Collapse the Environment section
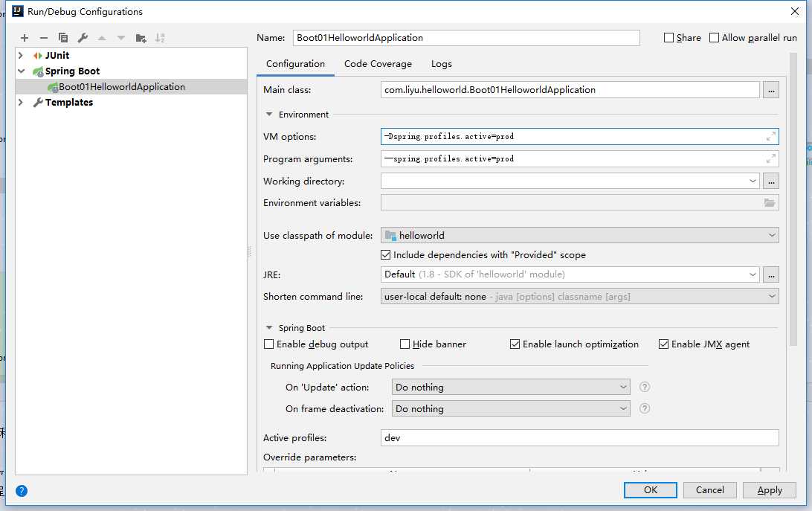 [x=268, y=115]
